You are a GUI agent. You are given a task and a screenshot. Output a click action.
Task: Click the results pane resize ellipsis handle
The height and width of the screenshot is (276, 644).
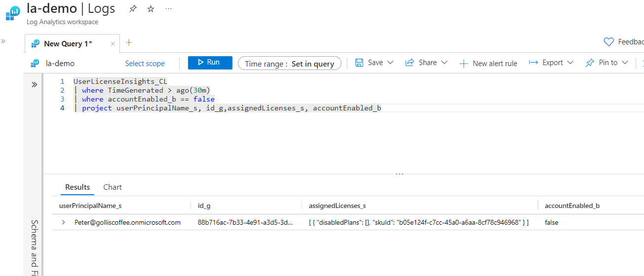pos(400,173)
